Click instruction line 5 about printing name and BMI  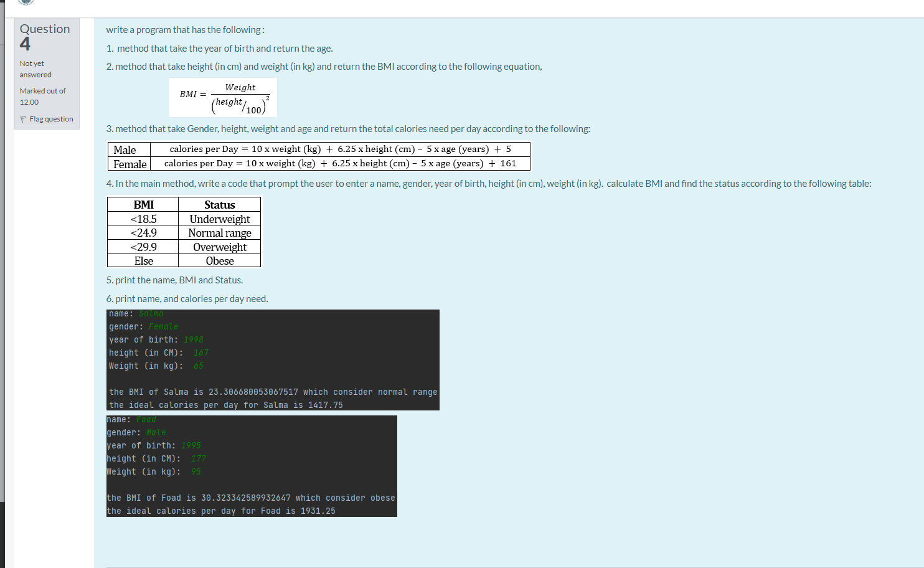[174, 280]
